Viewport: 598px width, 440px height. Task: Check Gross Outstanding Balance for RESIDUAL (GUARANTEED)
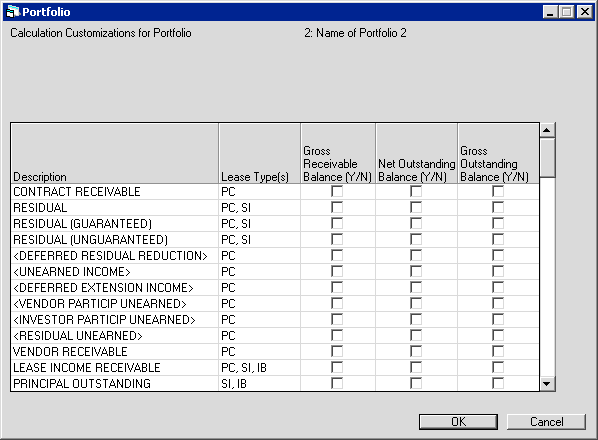(498, 223)
